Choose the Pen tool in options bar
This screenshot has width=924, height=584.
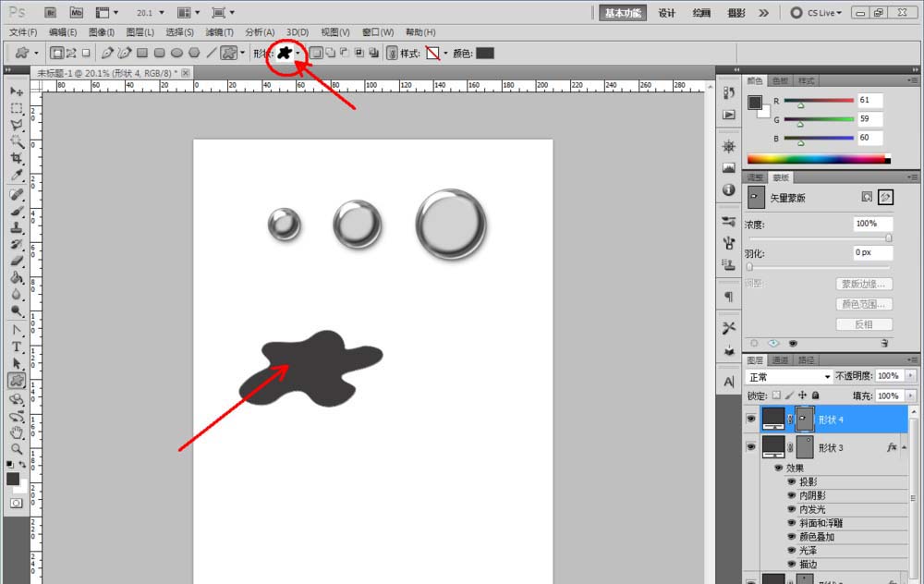click(106, 53)
